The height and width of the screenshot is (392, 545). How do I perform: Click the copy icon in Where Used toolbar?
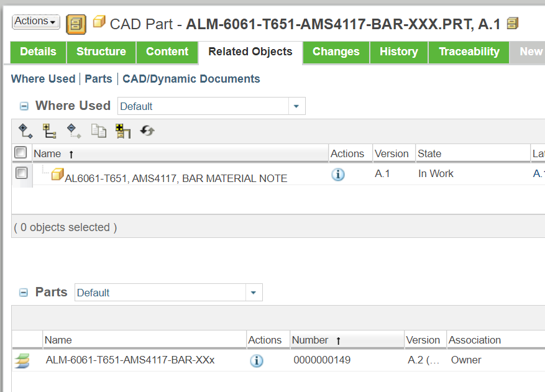pos(98,131)
